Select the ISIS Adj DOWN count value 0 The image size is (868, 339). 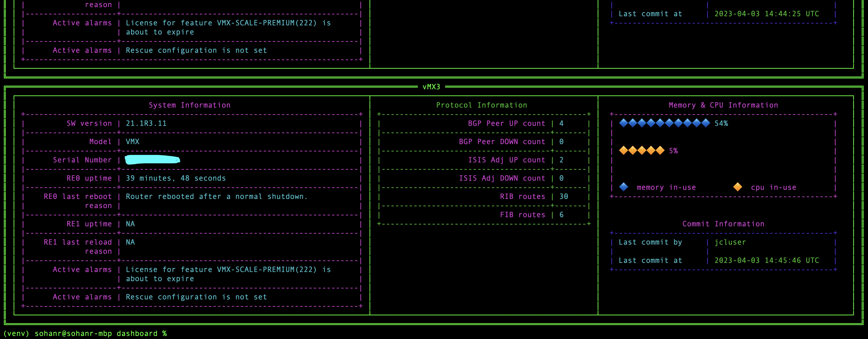[x=561, y=178]
